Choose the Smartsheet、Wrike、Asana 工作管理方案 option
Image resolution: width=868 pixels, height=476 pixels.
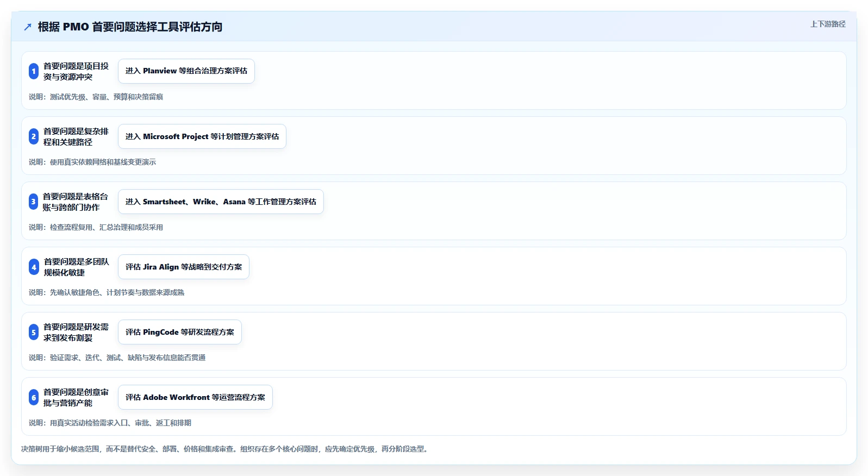[x=221, y=202]
